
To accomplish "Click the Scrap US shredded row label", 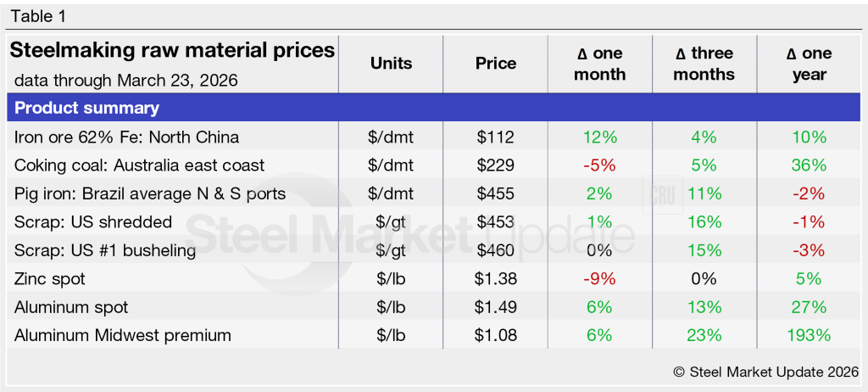I will pos(93,222).
